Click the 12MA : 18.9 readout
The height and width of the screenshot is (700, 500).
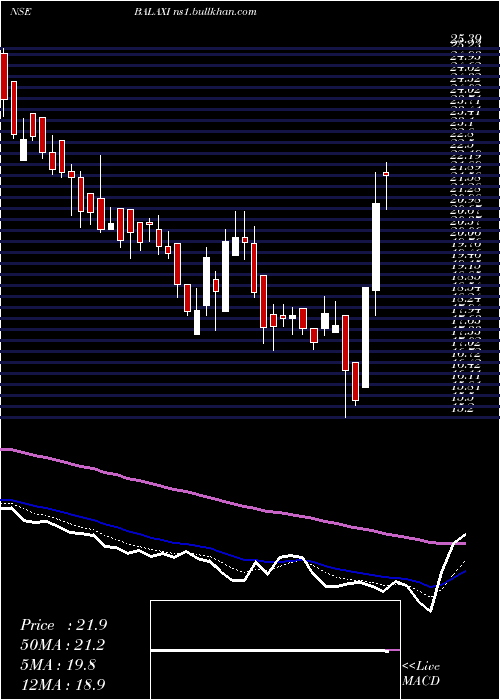point(63,684)
